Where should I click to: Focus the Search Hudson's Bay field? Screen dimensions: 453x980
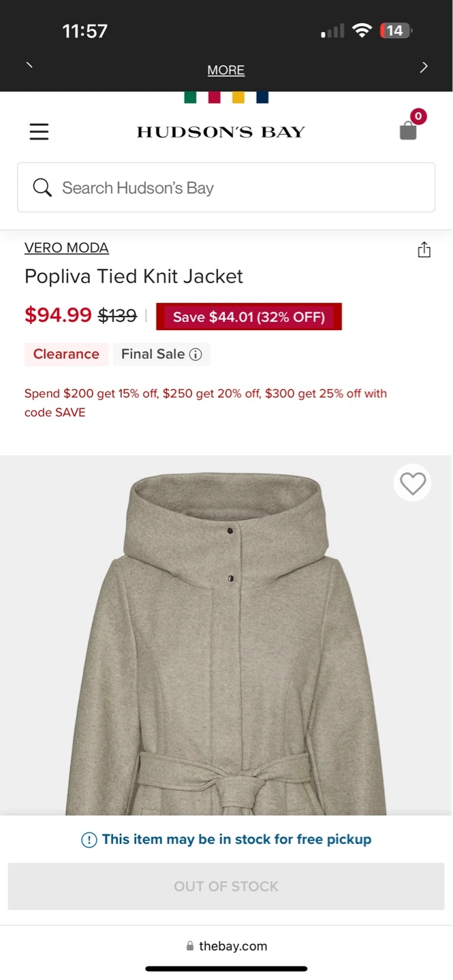226,187
